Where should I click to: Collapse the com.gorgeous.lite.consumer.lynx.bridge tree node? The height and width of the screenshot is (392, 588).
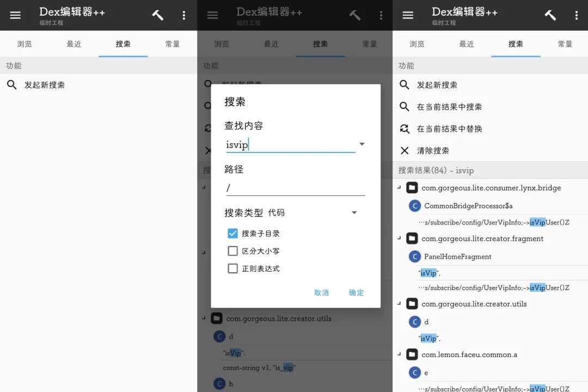click(x=400, y=188)
